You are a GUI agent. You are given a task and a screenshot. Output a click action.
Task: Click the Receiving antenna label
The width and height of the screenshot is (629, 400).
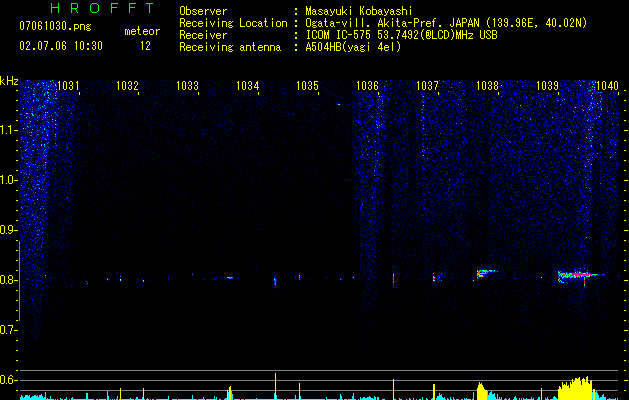pyautogui.click(x=230, y=47)
